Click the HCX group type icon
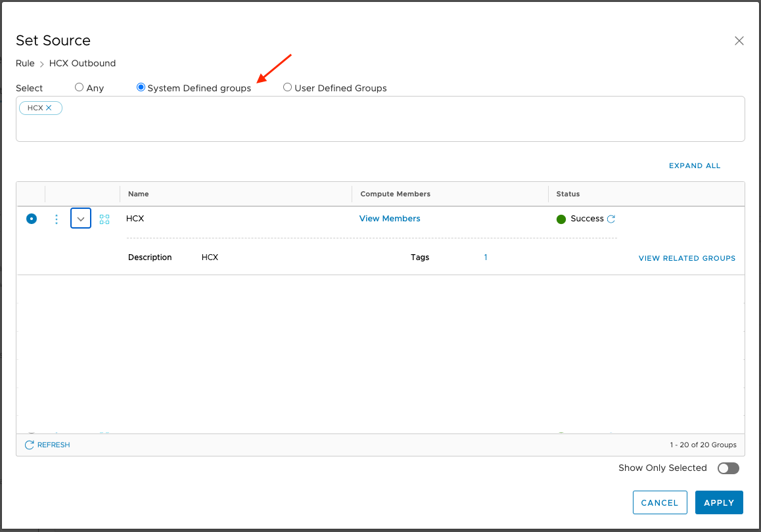This screenshot has height=532, width=761. pos(104,219)
